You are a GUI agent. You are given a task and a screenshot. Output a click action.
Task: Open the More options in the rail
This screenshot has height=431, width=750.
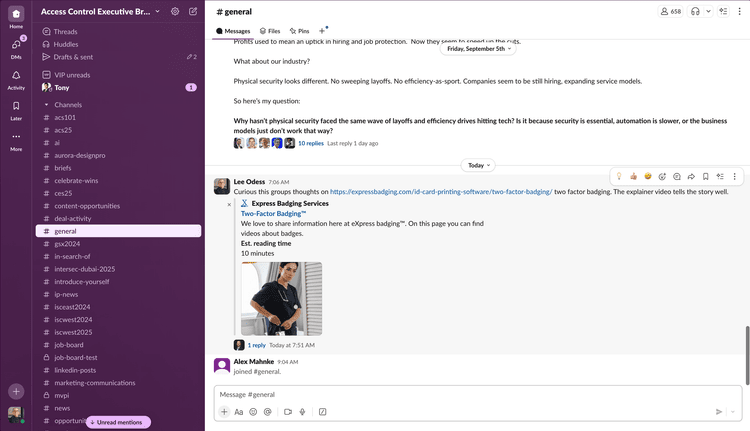click(x=16, y=140)
